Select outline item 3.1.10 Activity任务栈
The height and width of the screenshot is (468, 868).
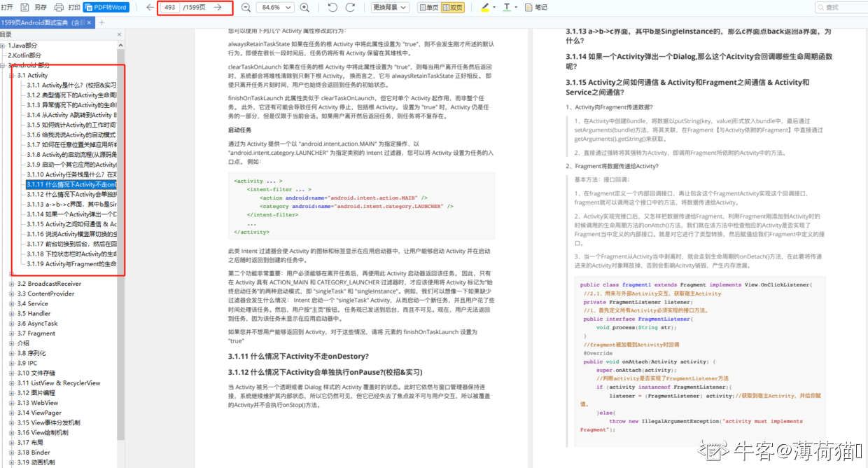[x=71, y=174]
